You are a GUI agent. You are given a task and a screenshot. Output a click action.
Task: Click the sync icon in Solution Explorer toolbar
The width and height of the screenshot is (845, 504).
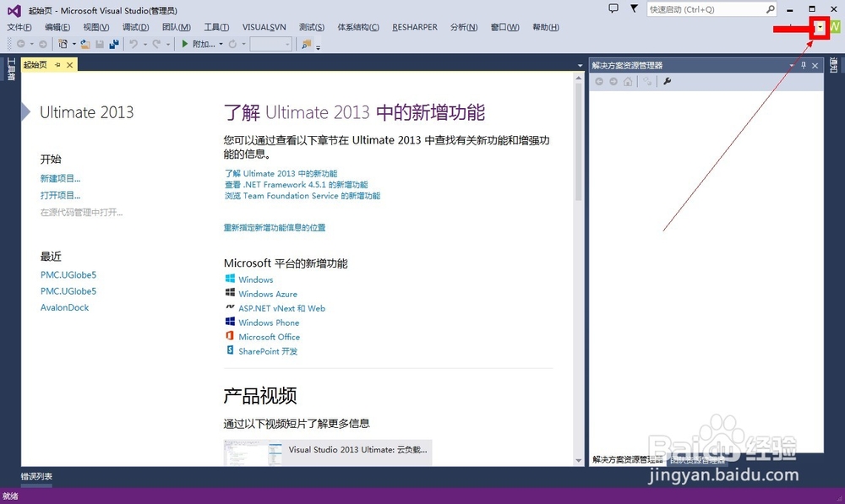(x=647, y=81)
